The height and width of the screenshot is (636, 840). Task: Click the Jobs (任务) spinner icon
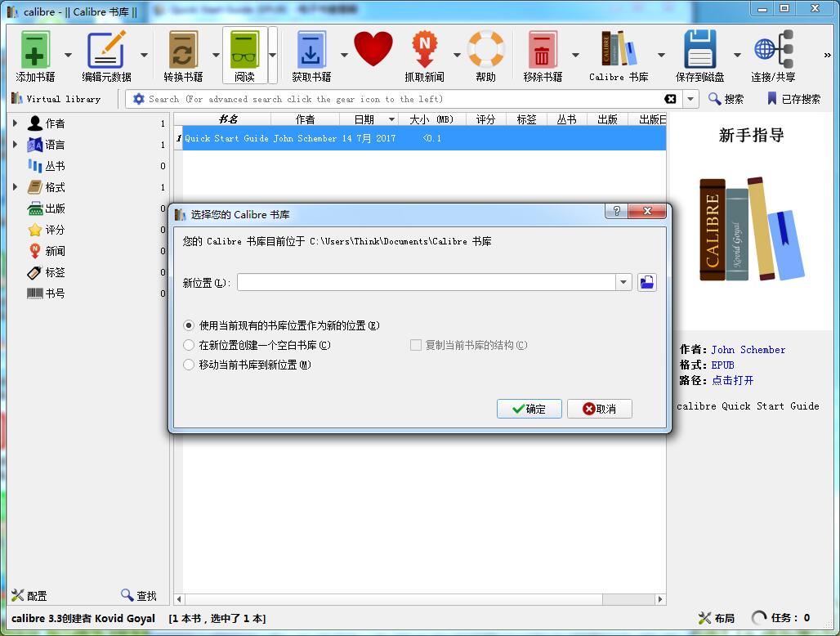pyautogui.click(x=759, y=618)
